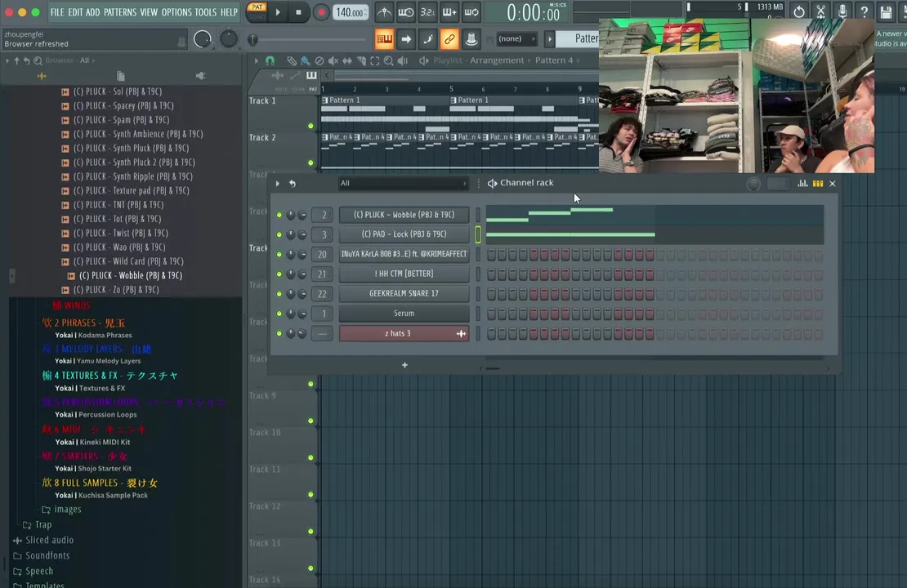Open the FILE menu

[x=56, y=12]
